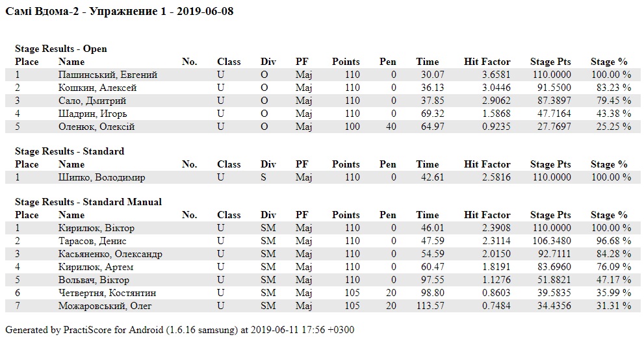Click the Stage Results - Open heading
Screen dimensions: 644x337
[61, 49]
